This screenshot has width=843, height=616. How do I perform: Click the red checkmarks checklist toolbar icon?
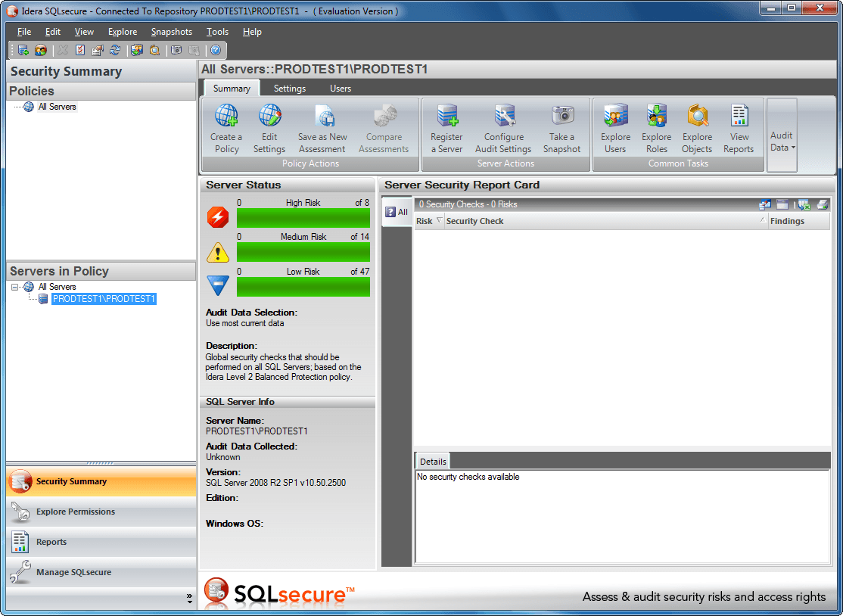pyautogui.click(x=80, y=51)
